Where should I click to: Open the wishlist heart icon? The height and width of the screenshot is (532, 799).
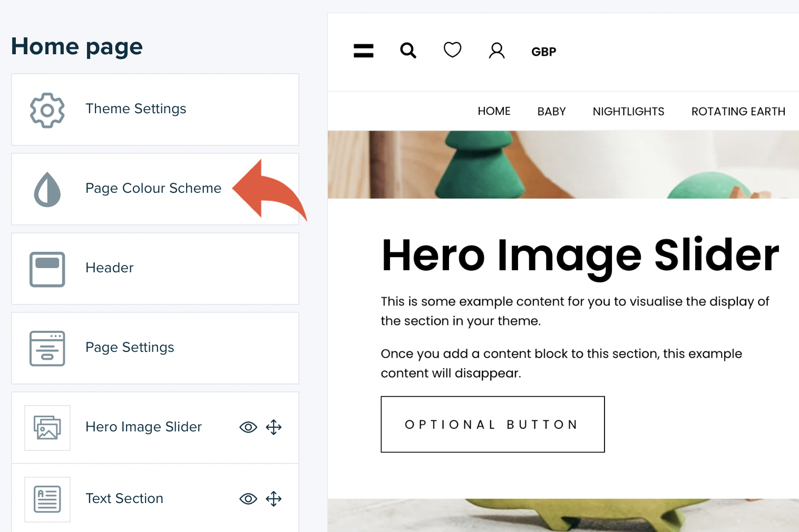[452, 50]
